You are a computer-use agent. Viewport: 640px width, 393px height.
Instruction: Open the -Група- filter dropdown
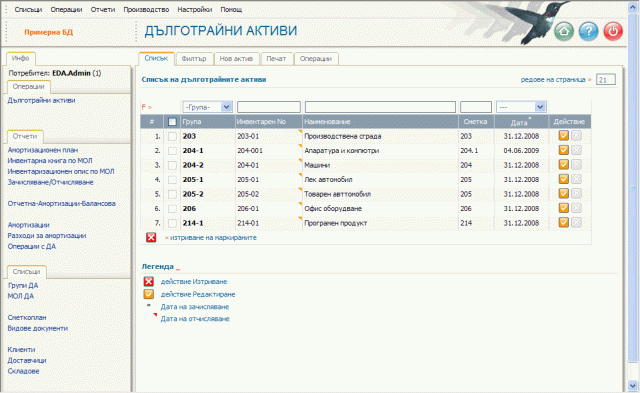pyautogui.click(x=207, y=107)
